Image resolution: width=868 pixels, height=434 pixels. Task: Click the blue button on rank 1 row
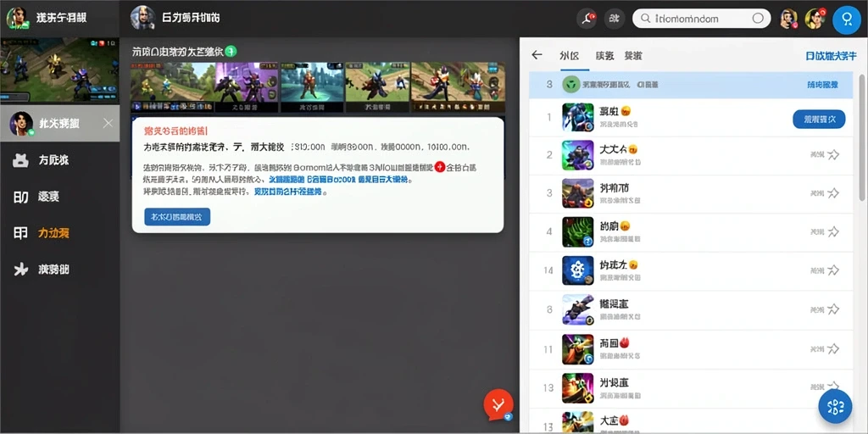819,119
